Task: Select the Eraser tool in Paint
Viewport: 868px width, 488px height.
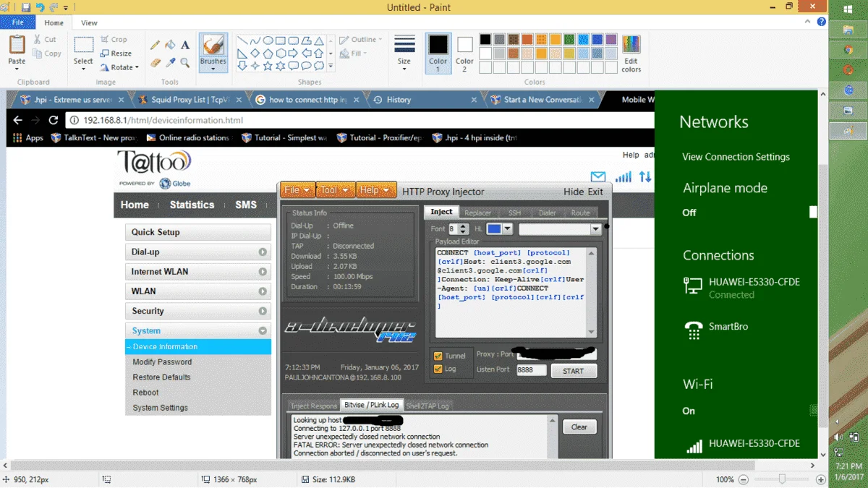Action: (x=155, y=63)
